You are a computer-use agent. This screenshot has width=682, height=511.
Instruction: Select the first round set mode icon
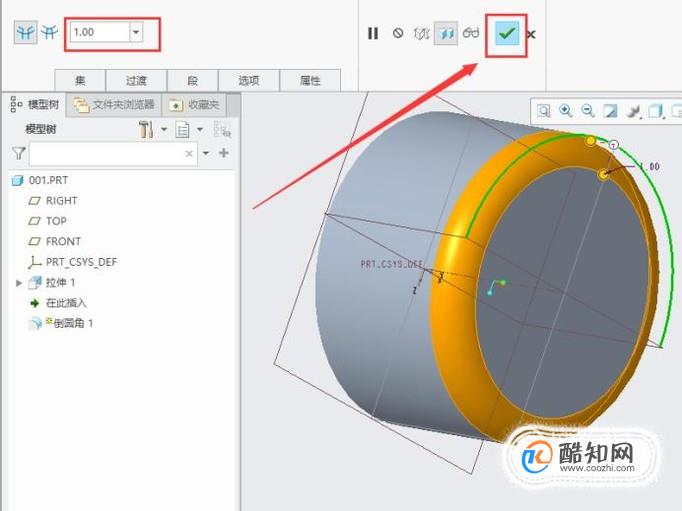(x=25, y=33)
